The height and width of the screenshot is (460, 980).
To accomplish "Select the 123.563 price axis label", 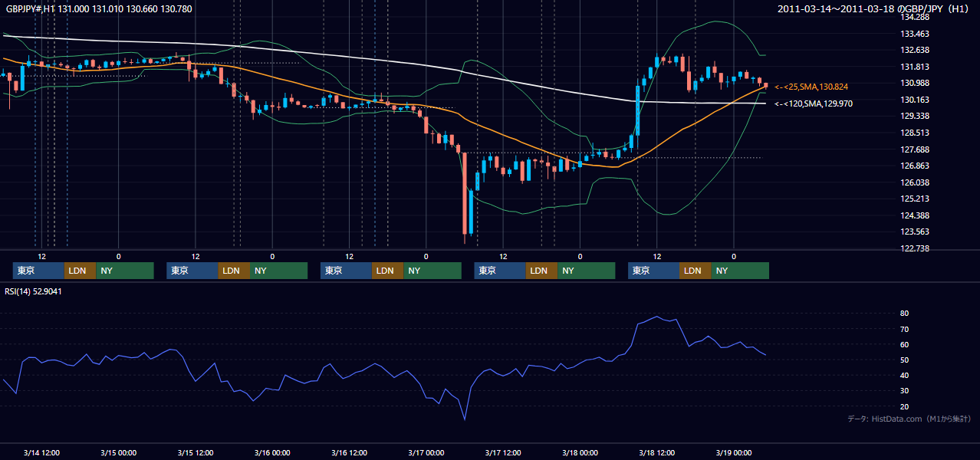I will [x=913, y=232].
